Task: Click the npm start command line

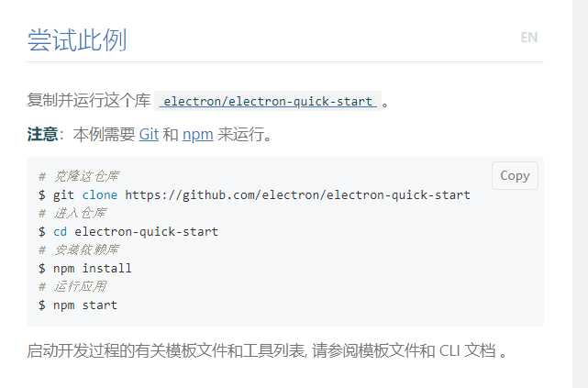Action: 78,305
